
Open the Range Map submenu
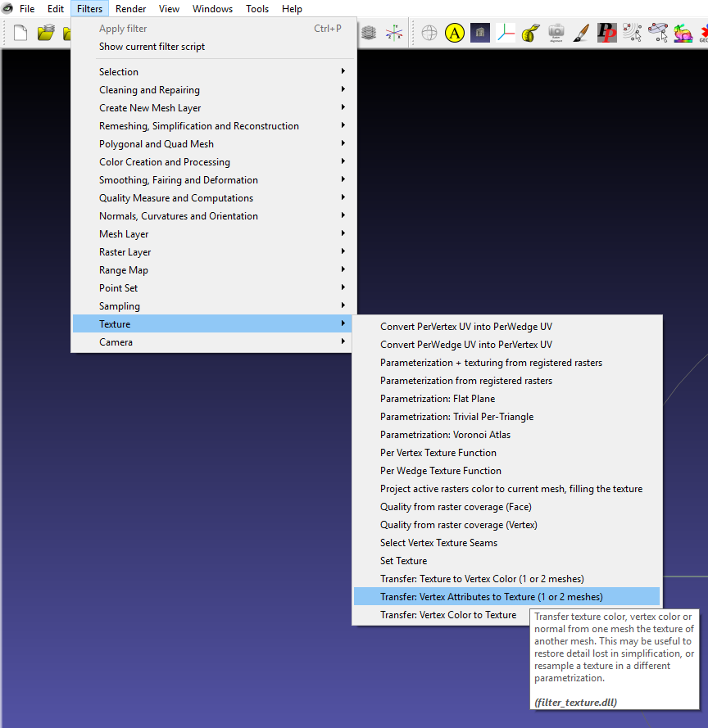point(212,269)
